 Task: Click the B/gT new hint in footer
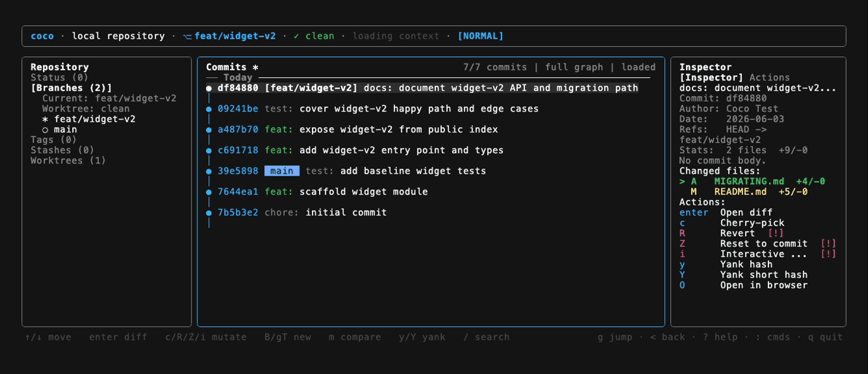[287, 337]
